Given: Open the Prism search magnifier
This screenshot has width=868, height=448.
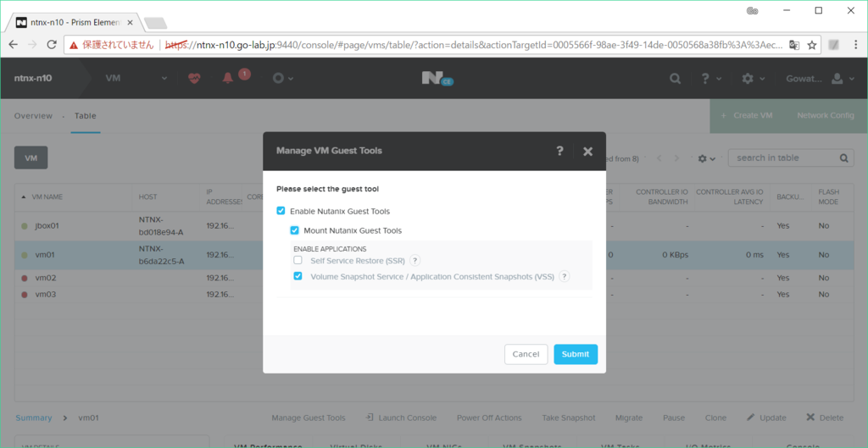Looking at the screenshot, I should [x=675, y=79].
